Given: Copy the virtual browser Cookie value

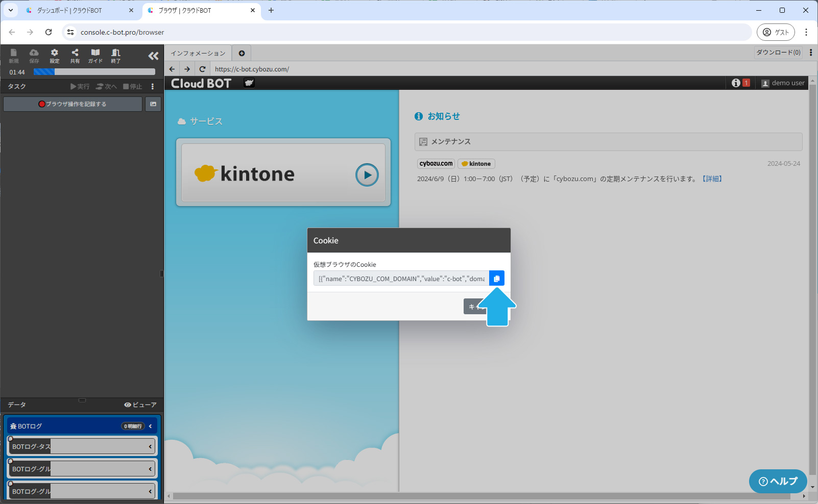Looking at the screenshot, I should (497, 279).
